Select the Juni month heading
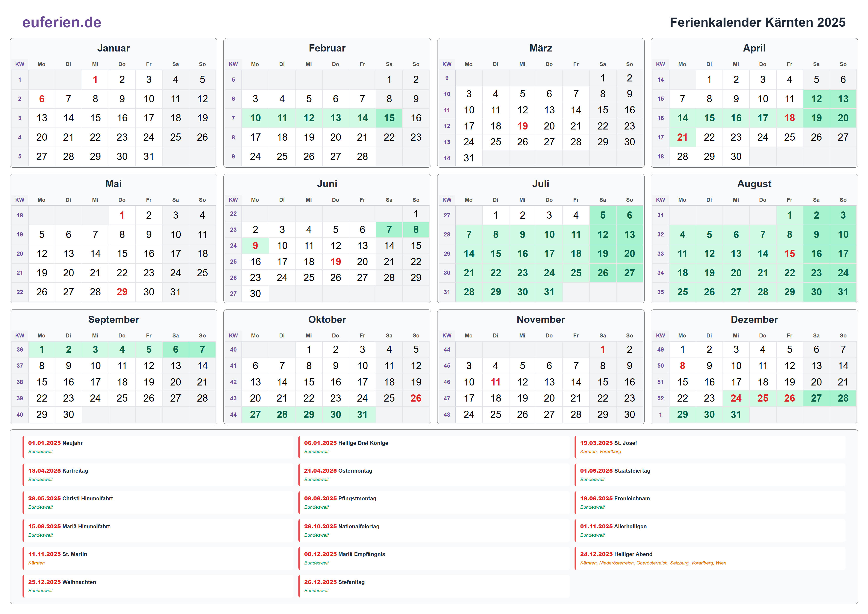Viewport: 868px width, 614px height. point(327,184)
